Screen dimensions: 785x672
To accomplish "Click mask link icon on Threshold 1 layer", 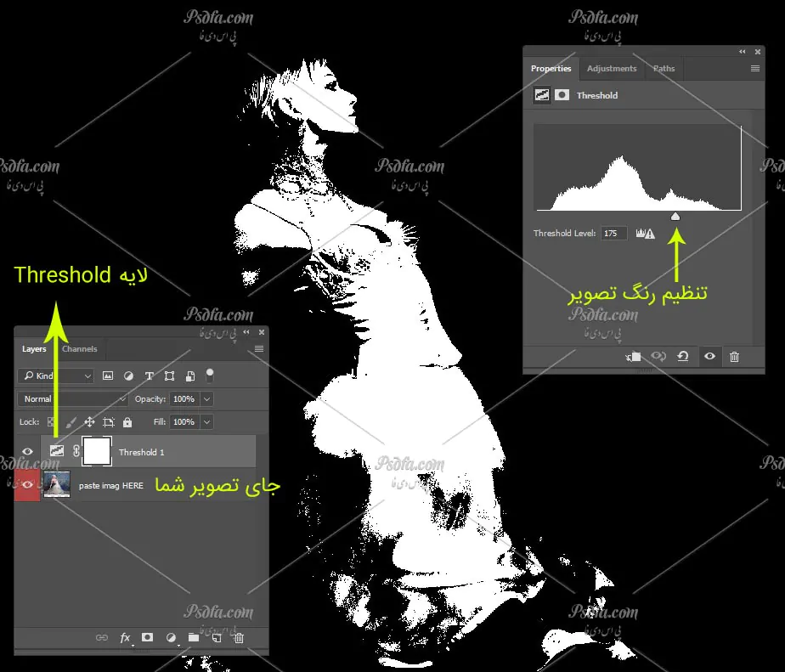I will pos(76,451).
